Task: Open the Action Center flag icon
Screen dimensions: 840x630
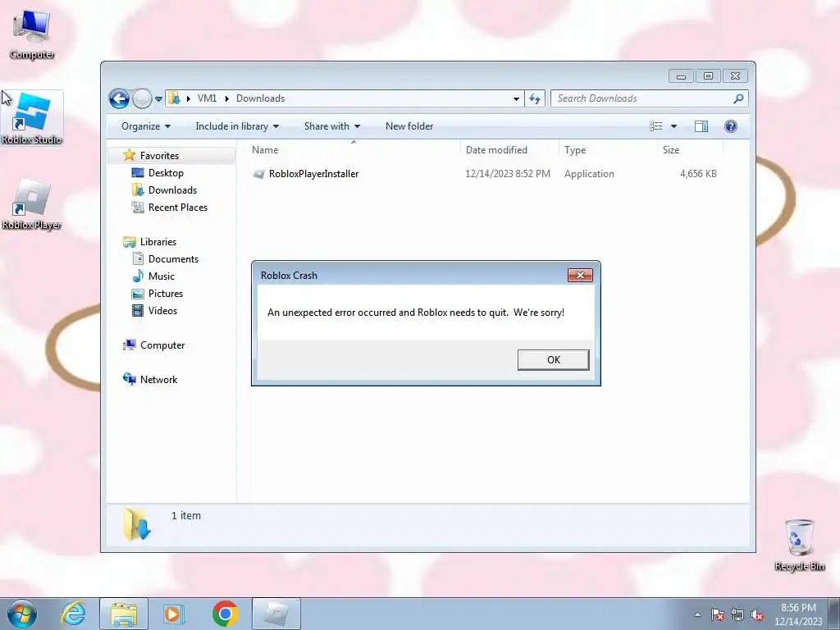Action: (718, 614)
